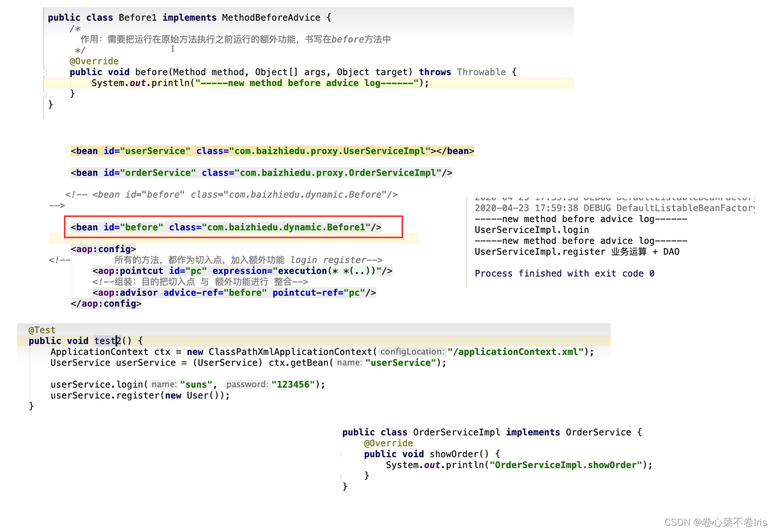
Task: Click the bean line with class 'com.baizhiedu.dynamic.Before1'
Action: [226, 227]
